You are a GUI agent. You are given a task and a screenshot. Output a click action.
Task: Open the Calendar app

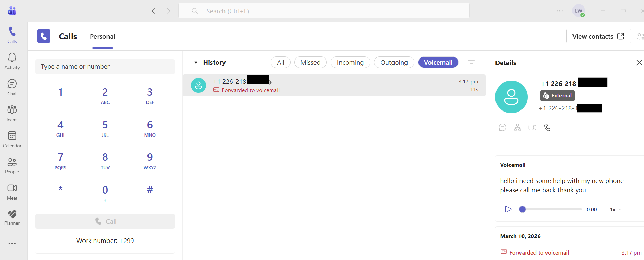point(12,140)
